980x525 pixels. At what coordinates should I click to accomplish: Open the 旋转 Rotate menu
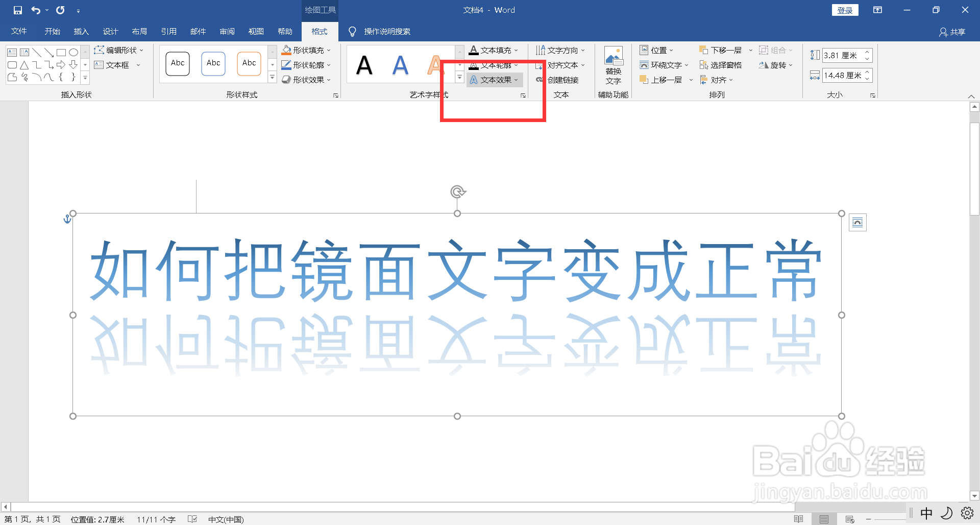776,65
